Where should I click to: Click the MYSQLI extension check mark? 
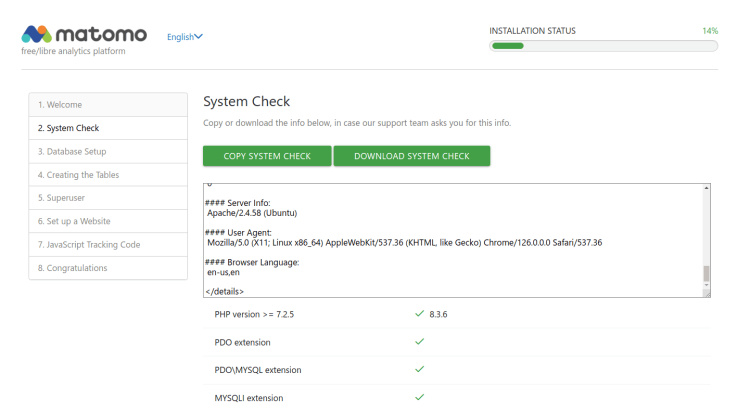[x=419, y=397]
